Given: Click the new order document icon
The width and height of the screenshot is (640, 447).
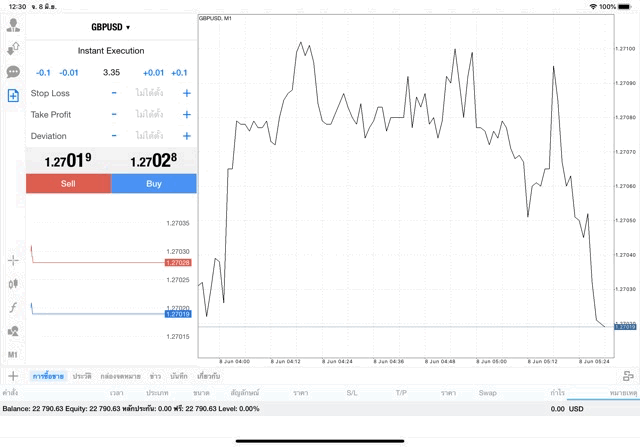Looking at the screenshot, I should click(13, 95).
